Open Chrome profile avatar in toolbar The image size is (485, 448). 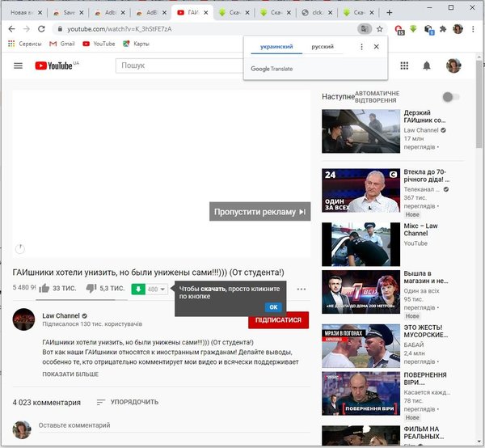pyautogui.click(x=458, y=29)
